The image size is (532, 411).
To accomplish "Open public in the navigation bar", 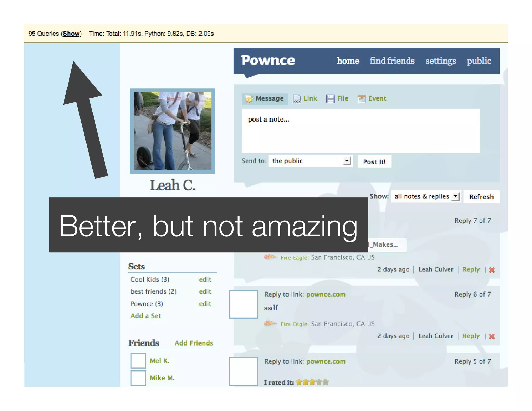I will tap(479, 61).
